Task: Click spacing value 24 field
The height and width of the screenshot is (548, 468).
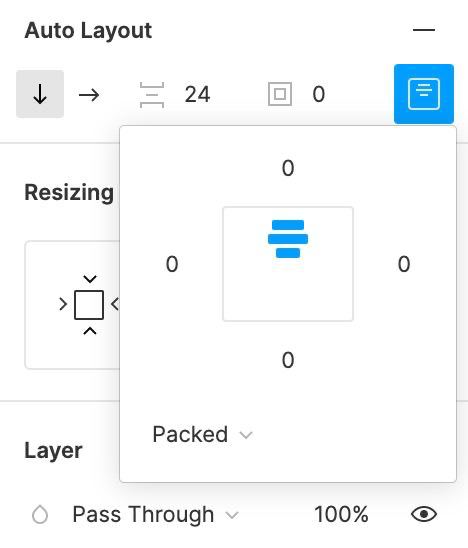Action: click(x=197, y=94)
